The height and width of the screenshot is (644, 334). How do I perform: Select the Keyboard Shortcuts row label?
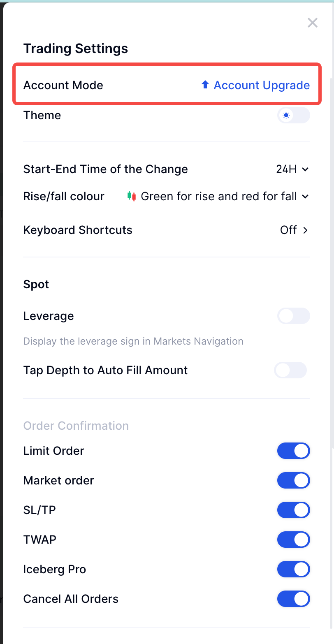tap(78, 230)
